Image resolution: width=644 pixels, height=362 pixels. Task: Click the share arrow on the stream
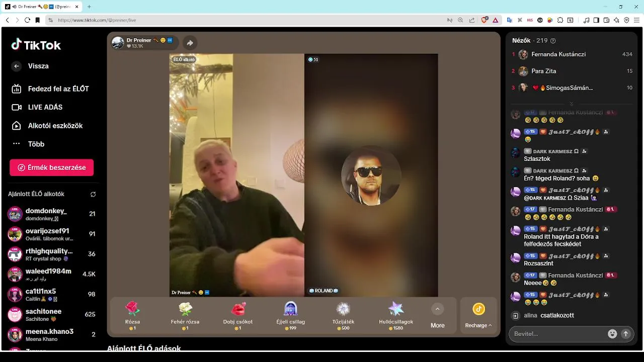click(x=190, y=43)
